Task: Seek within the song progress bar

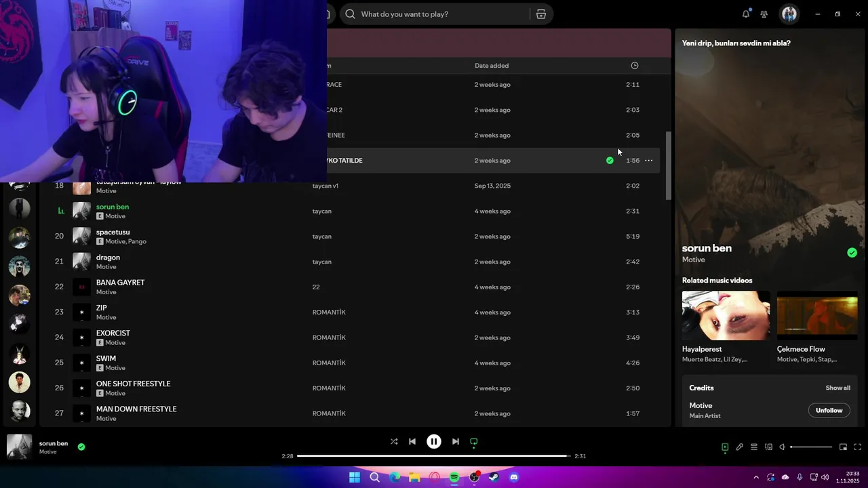Action: pyautogui.click(x=434, y=456)
